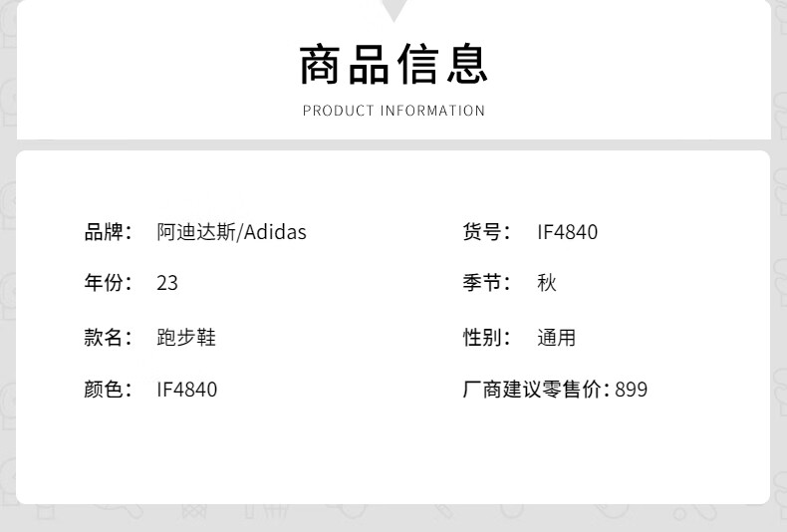
Task: Click the 商品信息 heading
Action: point(393,64)
